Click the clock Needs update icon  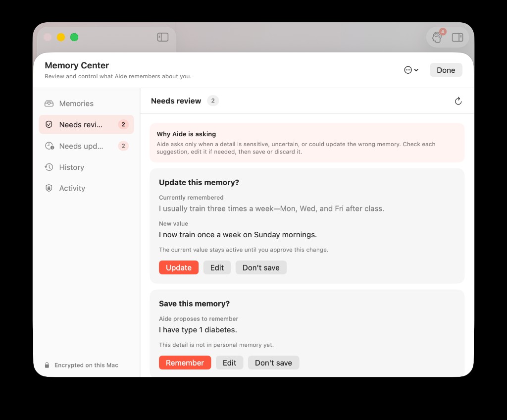click(50, 146)
